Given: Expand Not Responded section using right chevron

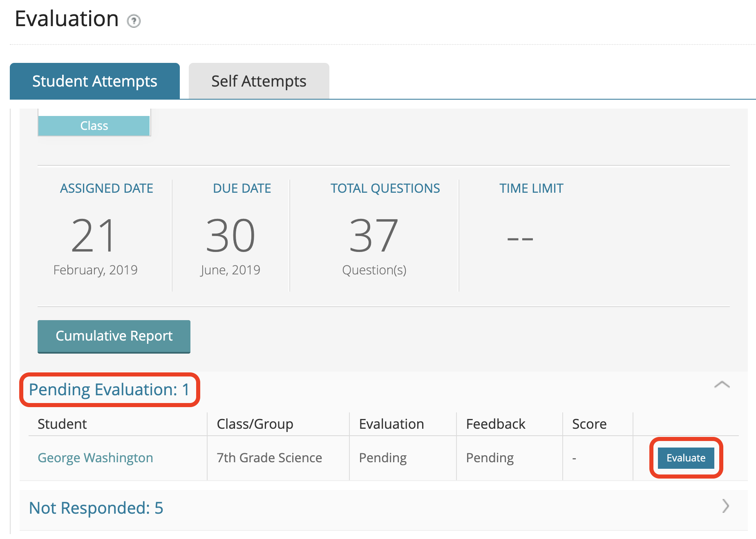Looking at the screenshot, I should click(x=725, y=506).
